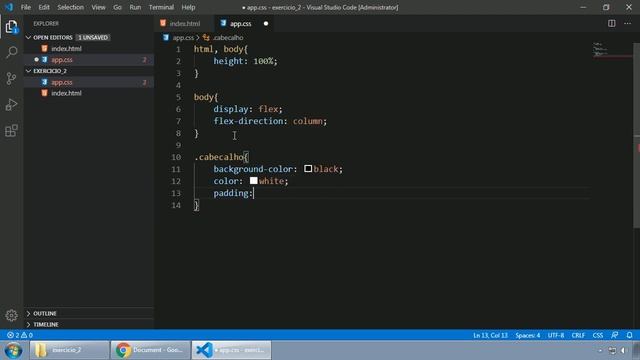This screenshot has height=360, width=640.
Task: Click the Windows Start button
Action: [13, 350]
